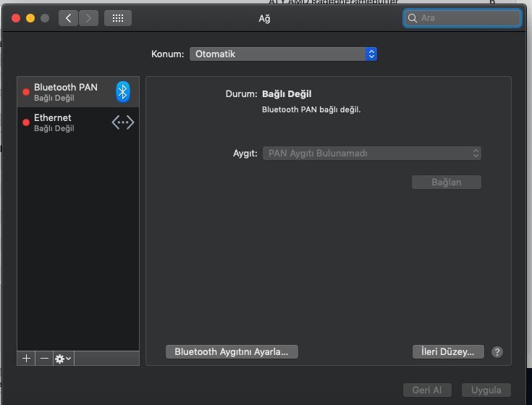Screen dimensions: 532x405
Task: Click the Bağlan connect button
Action: (x=446, y=182)
